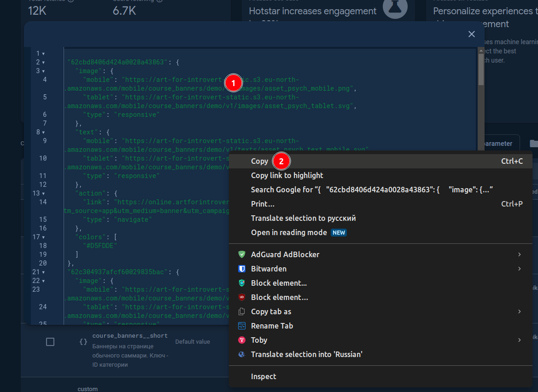Close the JSON editor dialog with X

471,34
